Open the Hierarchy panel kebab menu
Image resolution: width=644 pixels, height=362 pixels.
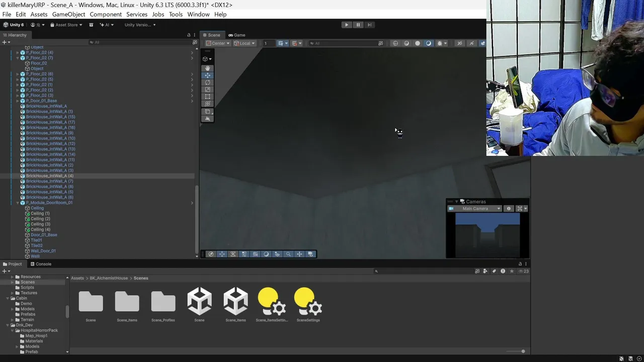[195, 35]
